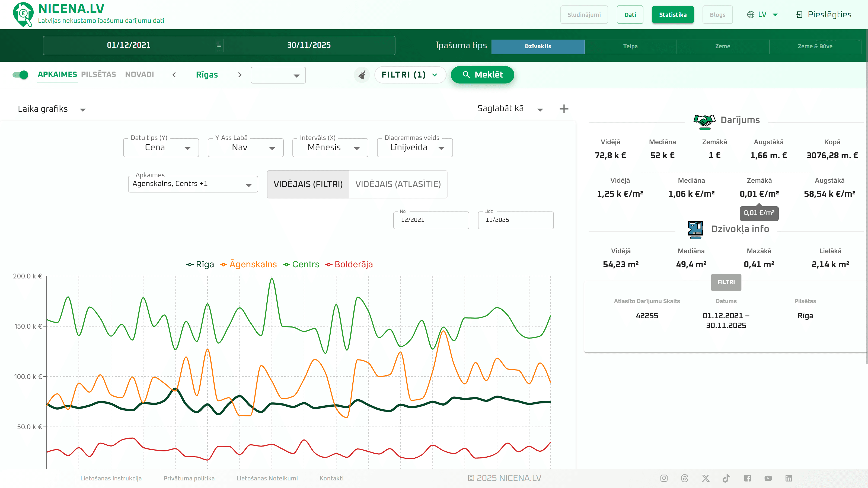868x488 pixels.
Task: Open Lietošanas Instrukcija footer link
Action: (111, 478)
